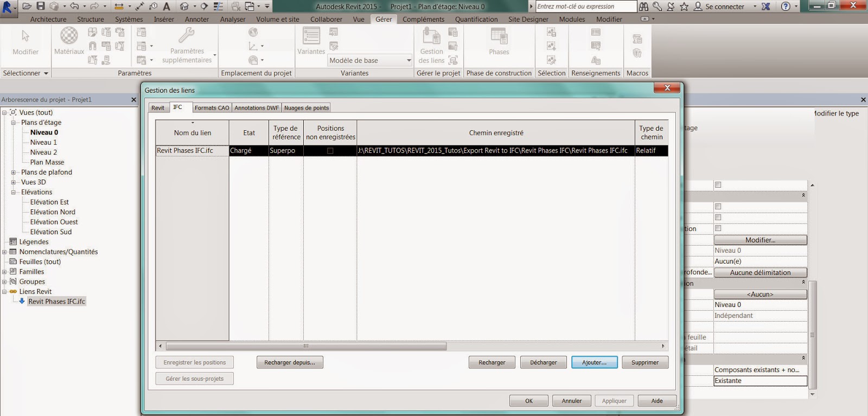Click the properties panel vertical scrollbar

point(812,335)
